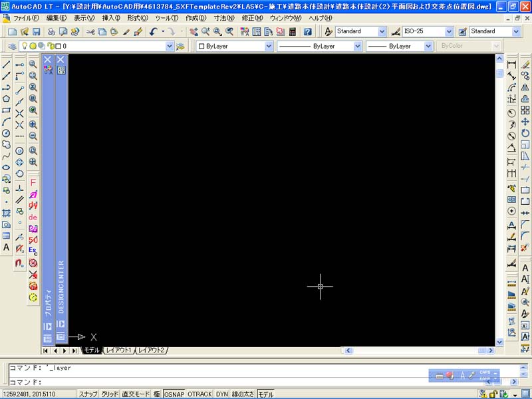Toggle スナップ snap mode in status bar
This screenshot has width=532, height=399.
(x=88, y=394)
